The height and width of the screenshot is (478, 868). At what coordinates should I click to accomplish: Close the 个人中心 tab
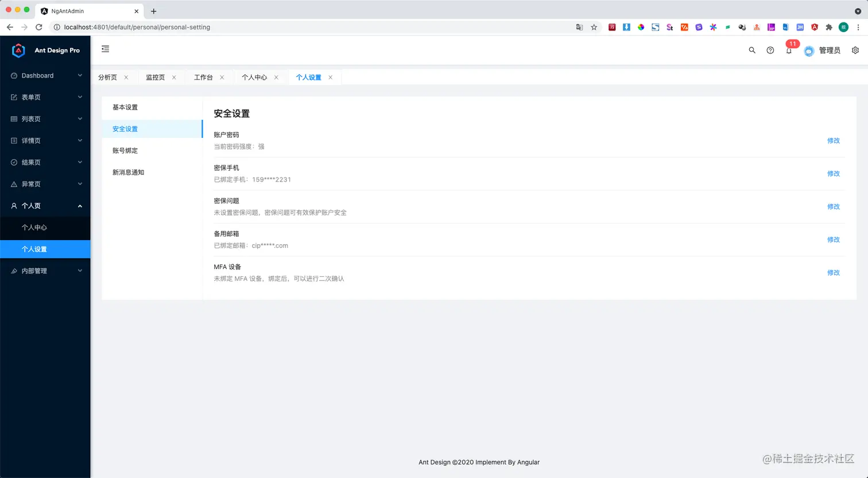coord(276,78)
